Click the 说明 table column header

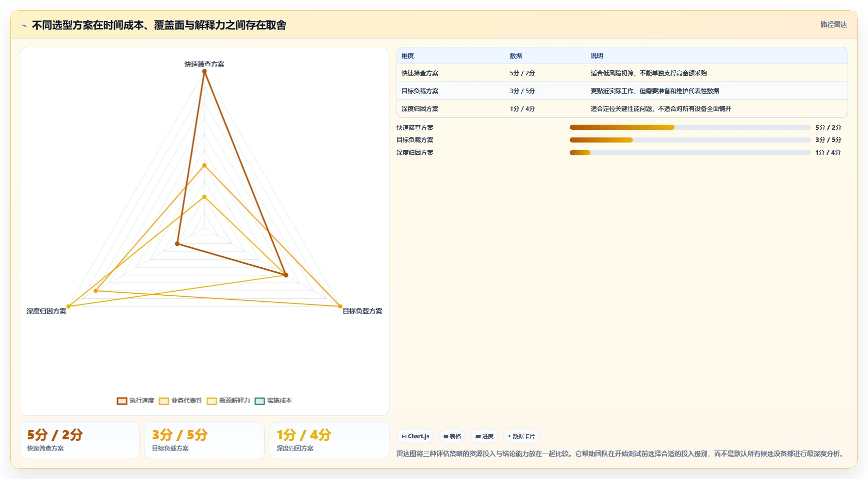(597, 56)
